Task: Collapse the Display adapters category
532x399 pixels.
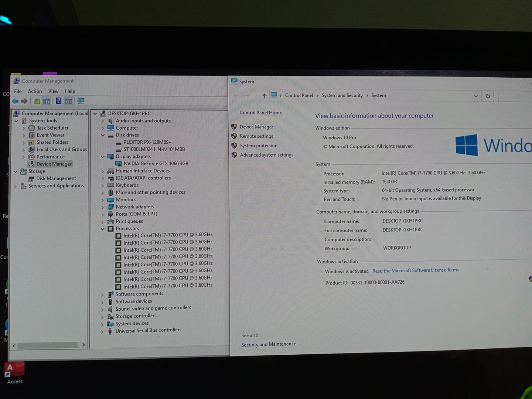Action: tap(103, 157)
